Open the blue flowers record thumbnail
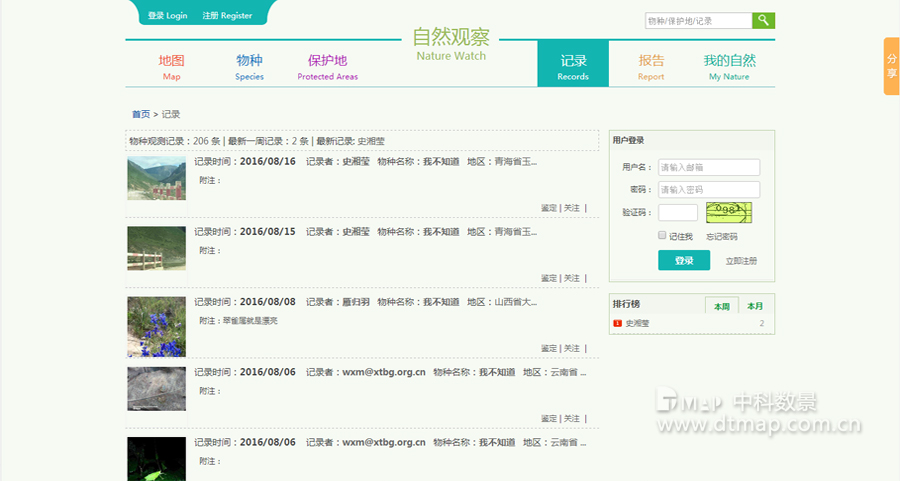This screenshot has height=481, width=900. click(x=156, y=327)
